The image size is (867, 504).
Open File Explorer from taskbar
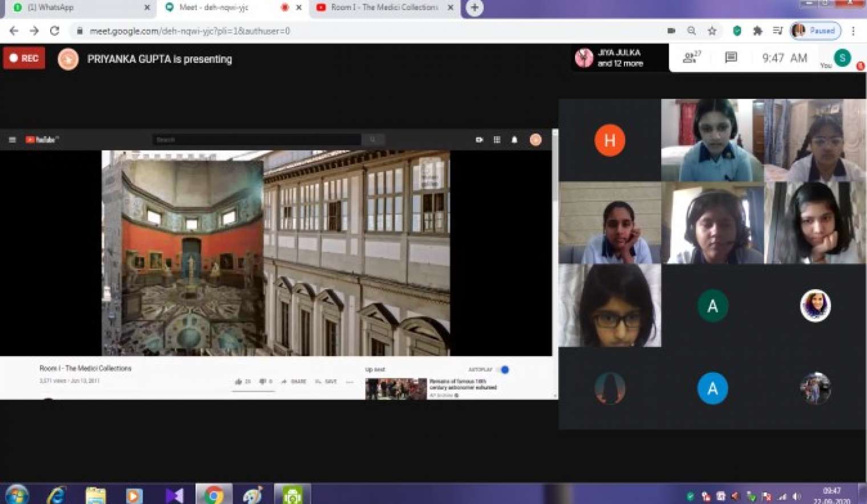pyautogui.click(x=95, y=494)
